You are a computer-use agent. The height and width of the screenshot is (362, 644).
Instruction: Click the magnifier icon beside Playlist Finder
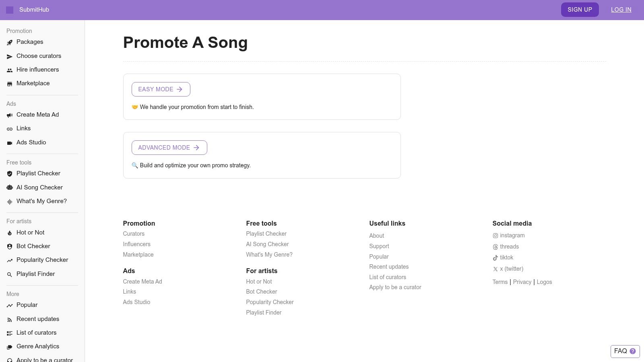pyautogui.click(x=10, y=274)
